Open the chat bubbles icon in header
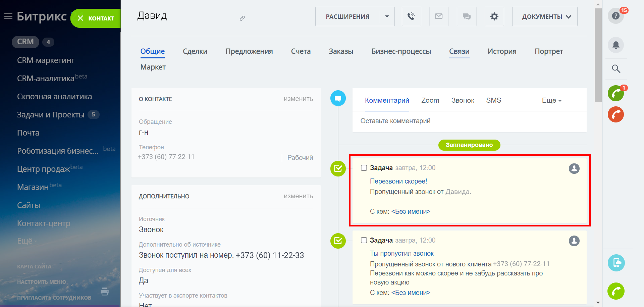 tap(466, 16)
